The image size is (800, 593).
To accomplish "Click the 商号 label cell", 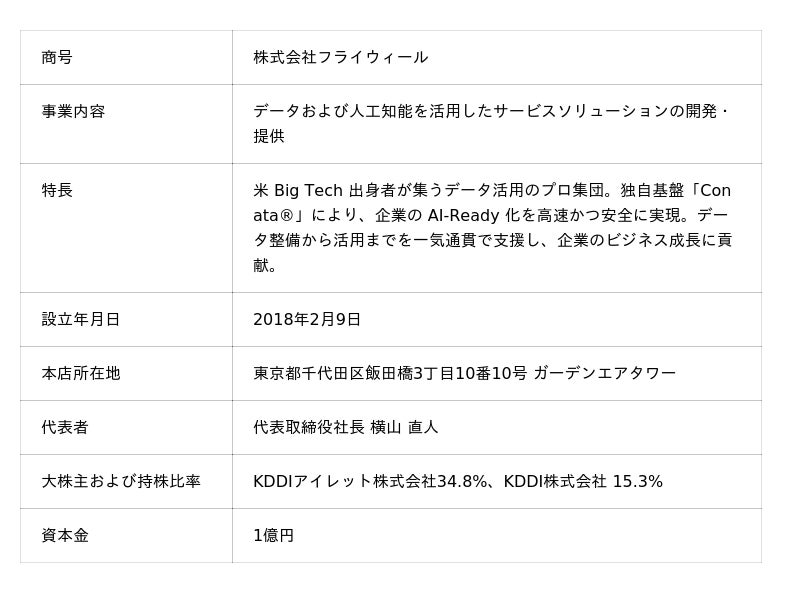I will coord(57,57).
